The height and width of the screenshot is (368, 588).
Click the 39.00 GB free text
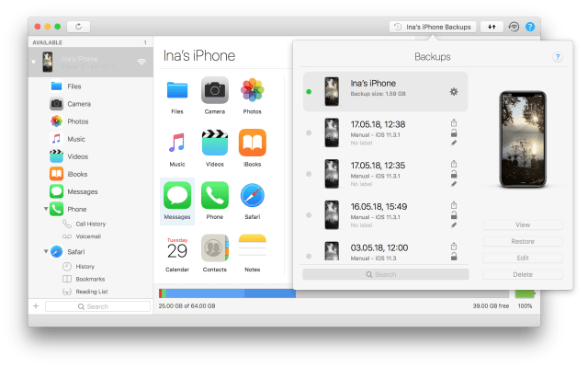[x=491, y=306]
